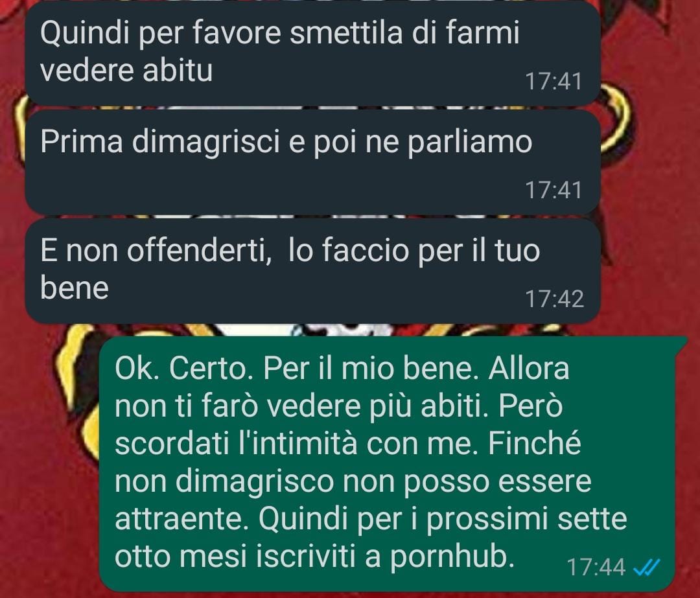Tap the 17:41 timestamp of 'Prima dimagrisci' message

(x=554, y=190)
